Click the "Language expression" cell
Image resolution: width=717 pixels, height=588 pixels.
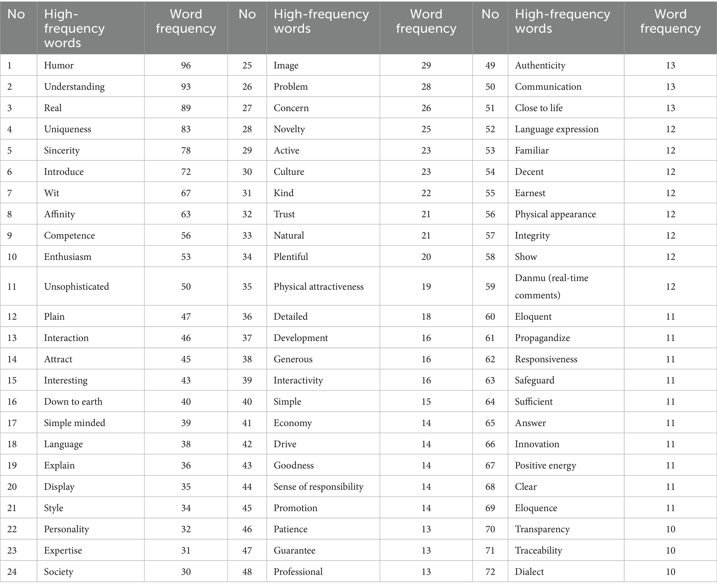point(557,129)
